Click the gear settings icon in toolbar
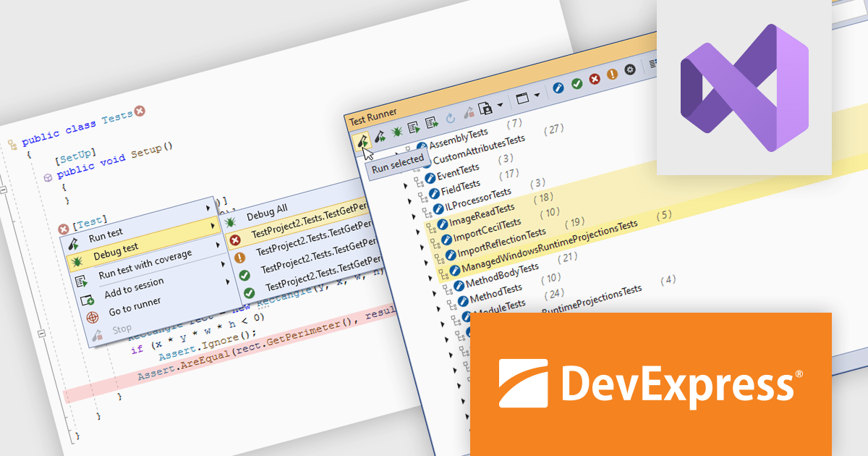The image size is (868, 456). click(x=630, y=70)
